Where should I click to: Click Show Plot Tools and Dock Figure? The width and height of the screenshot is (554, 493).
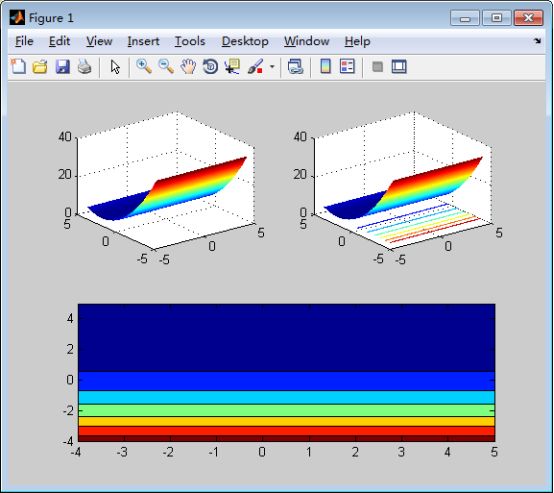click(x=399, y=66)
